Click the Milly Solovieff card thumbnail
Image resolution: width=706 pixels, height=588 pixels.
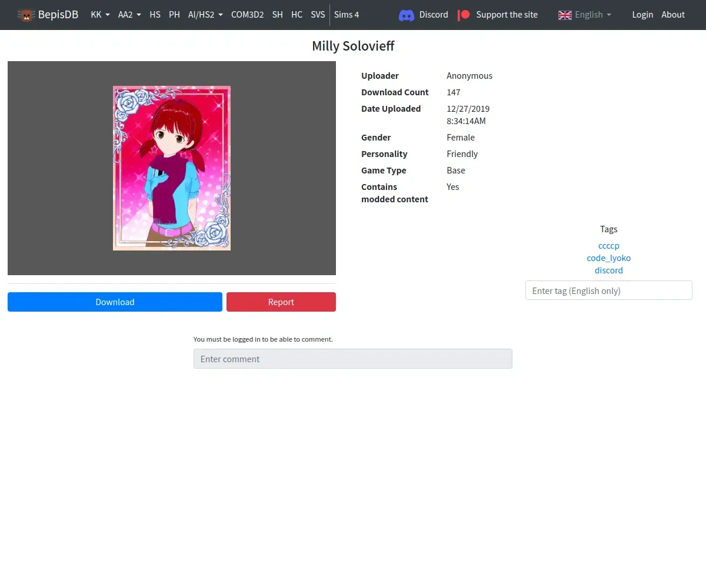[172, 168]
